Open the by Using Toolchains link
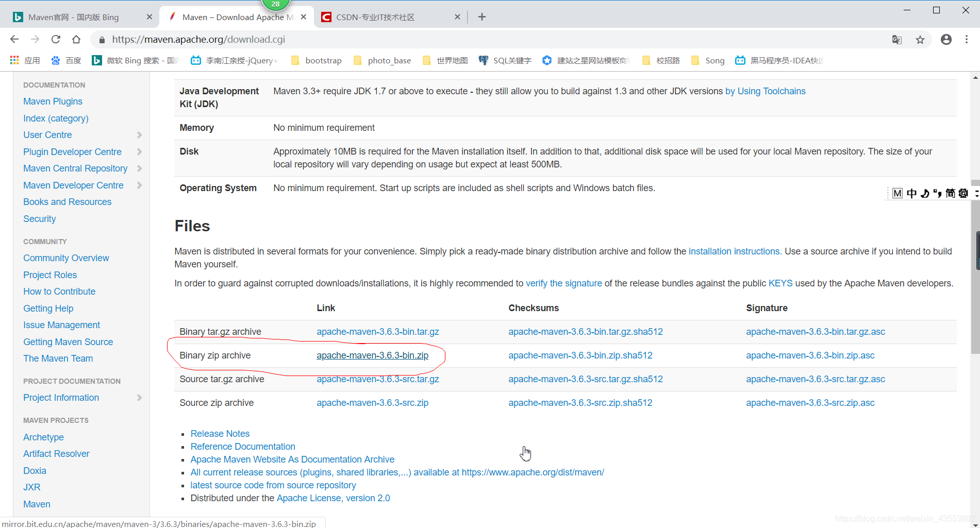 (765, 91)
